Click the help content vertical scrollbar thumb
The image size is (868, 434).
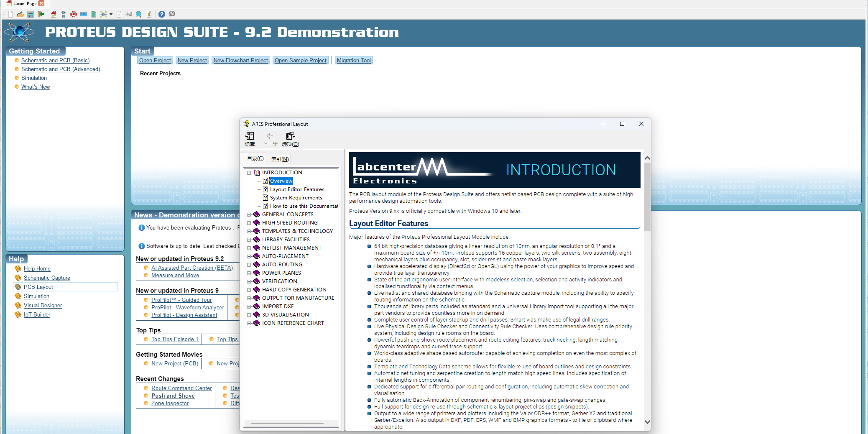(647, 197)
